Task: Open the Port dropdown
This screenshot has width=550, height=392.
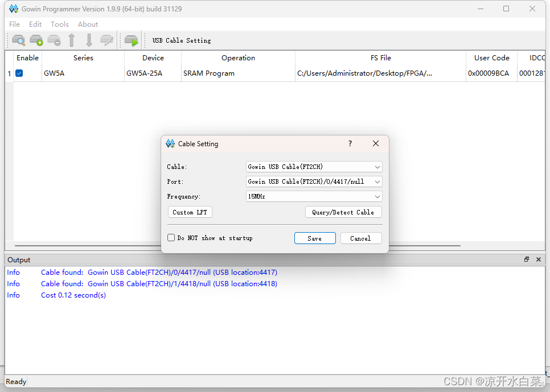Action: (x=314, y=181)
